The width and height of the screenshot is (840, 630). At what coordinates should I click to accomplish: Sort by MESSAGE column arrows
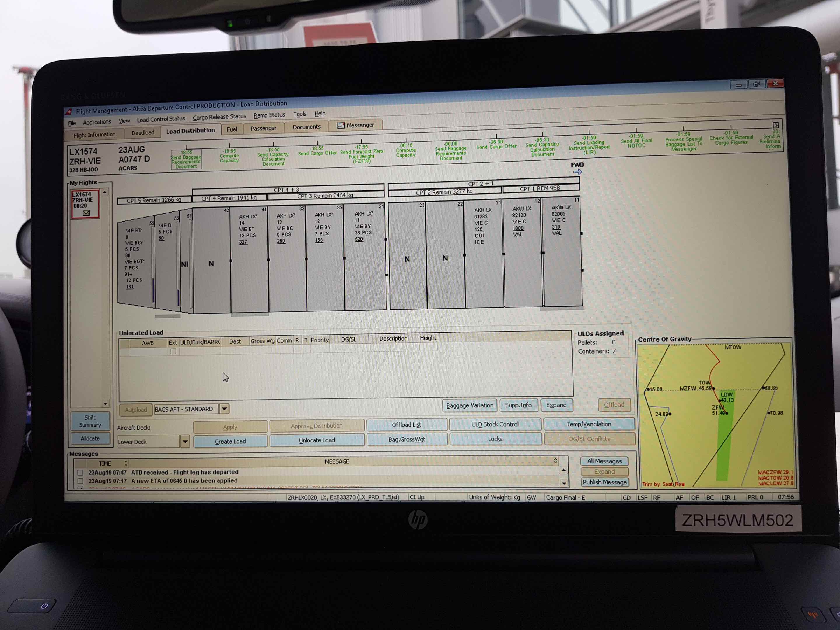(x=555, y=461)
